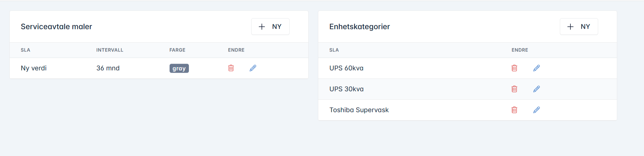Select the Ny verdi row name
Viewport: 644px width, 156px height.
pos(34,68)
